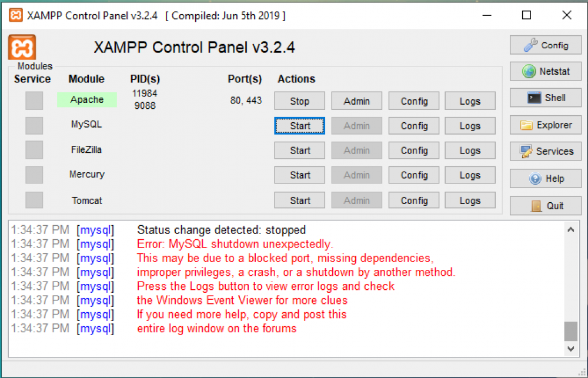
Task: Open Help via the question mark button
Action: click(x=545, y=179)
